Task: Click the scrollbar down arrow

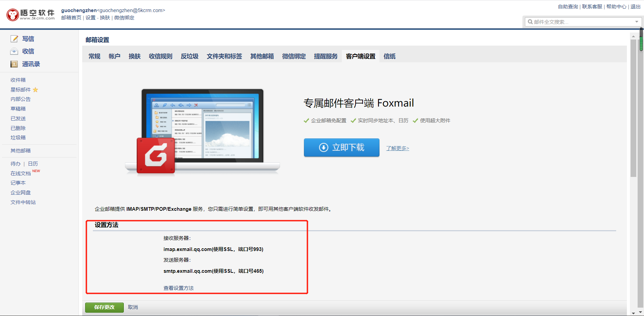Action: tap(633, 313)
